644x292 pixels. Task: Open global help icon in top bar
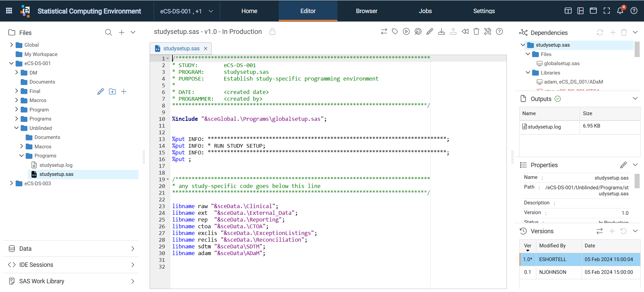(x=634, y=11)
